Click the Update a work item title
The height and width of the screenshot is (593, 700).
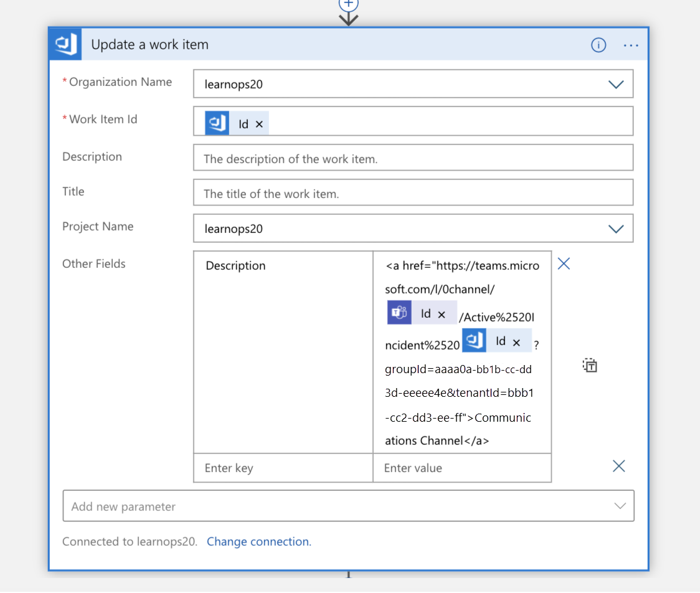149,45
